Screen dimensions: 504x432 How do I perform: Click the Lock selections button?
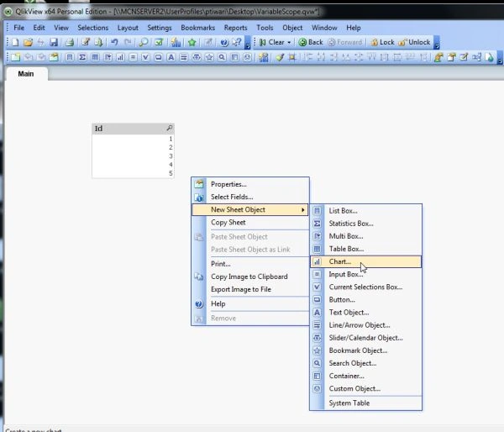click(x=382, y=43)
